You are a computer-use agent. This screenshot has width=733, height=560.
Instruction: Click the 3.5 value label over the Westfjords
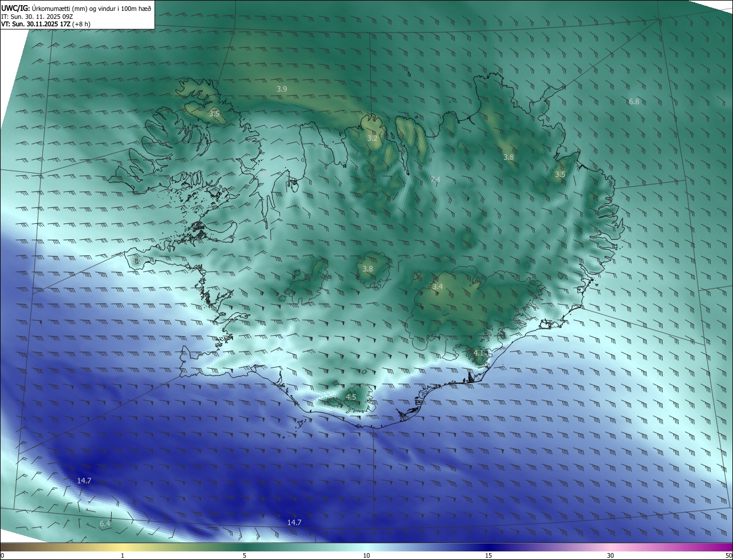pyautogui.click(x=214, y=113)
